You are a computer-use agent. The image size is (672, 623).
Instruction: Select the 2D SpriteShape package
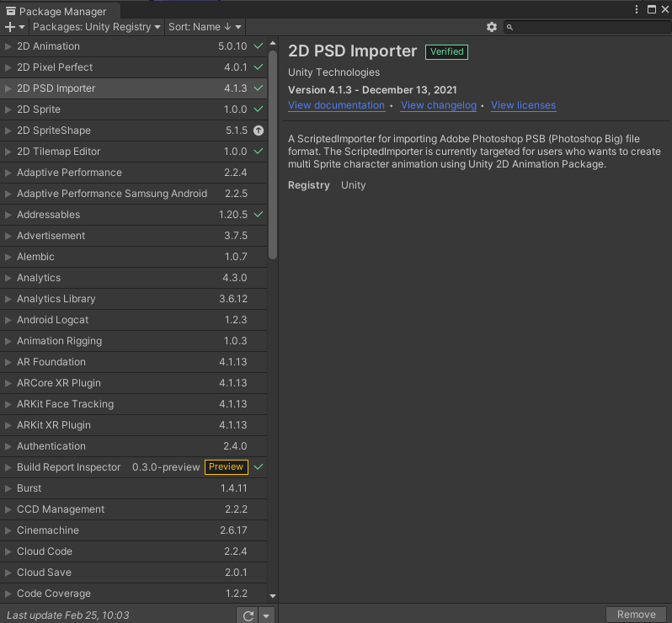pos(133,130)
